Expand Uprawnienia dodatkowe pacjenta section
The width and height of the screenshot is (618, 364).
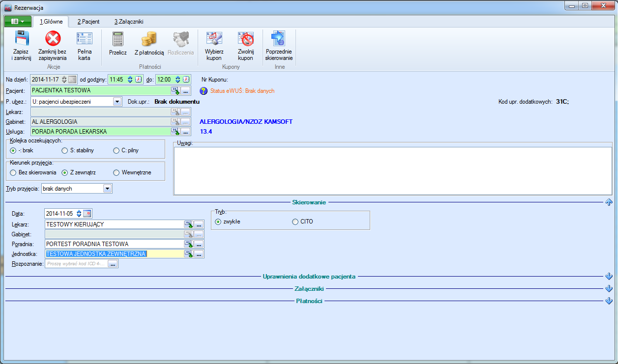[x=609, y=277]
